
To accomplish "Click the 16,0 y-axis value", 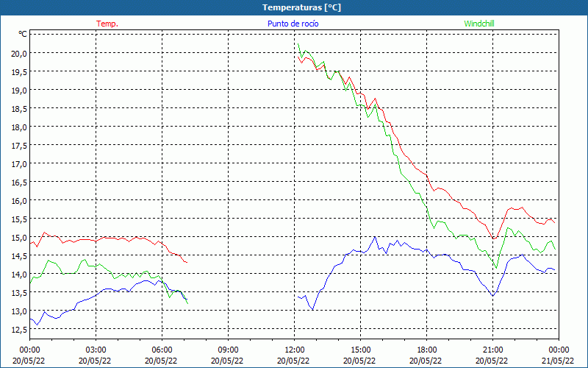I will pyautogui.click(x=19, y=200).
